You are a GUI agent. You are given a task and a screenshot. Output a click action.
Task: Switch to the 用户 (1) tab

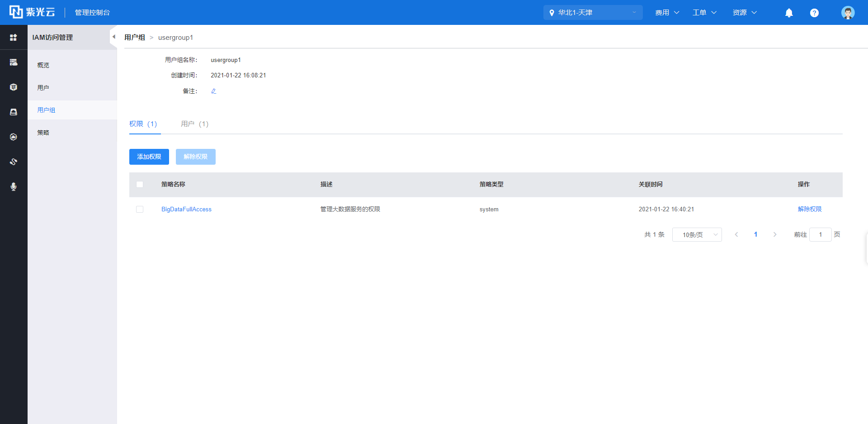(194, 124)
